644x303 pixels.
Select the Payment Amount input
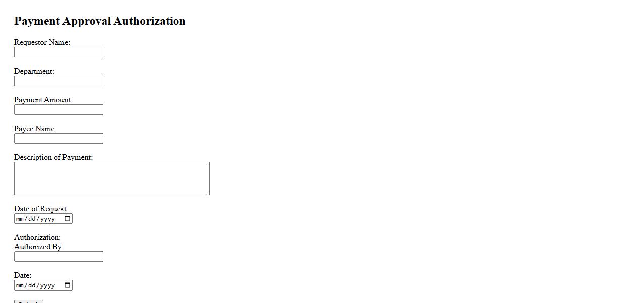58,110
